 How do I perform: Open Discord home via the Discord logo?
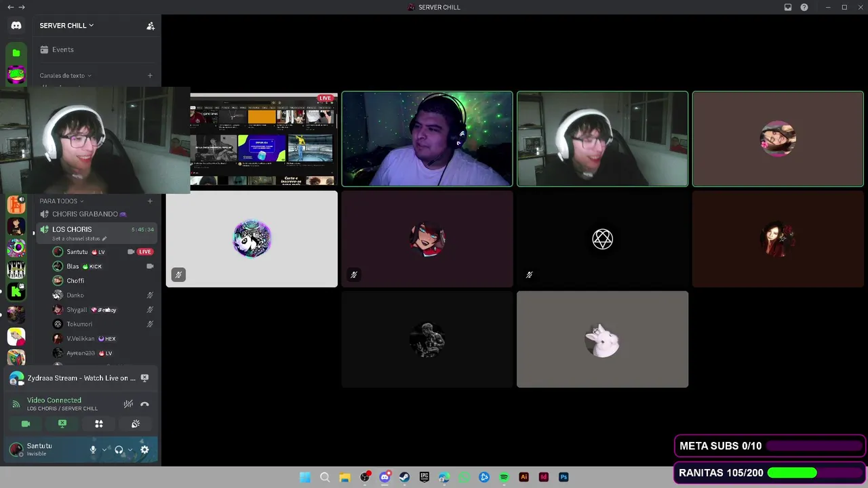coord(16,25)
